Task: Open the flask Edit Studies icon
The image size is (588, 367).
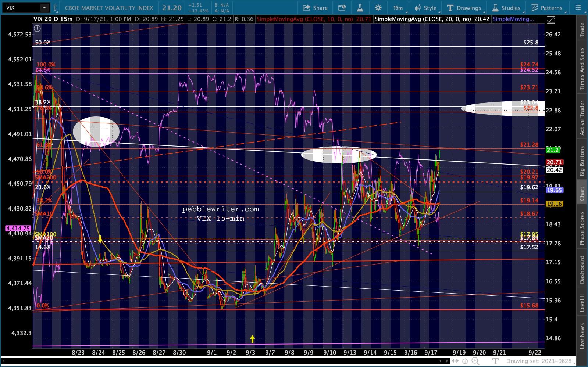Action: (x=360, y=8)
